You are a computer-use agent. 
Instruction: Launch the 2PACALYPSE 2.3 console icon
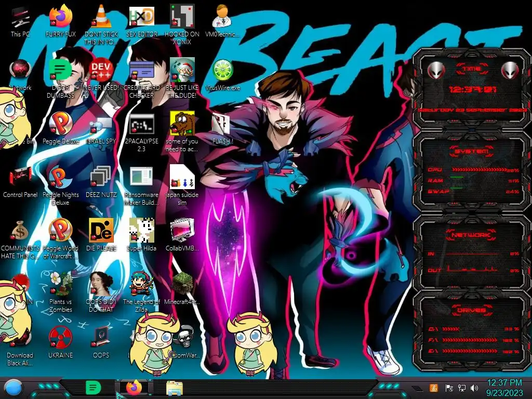click(x=141, y=124)
